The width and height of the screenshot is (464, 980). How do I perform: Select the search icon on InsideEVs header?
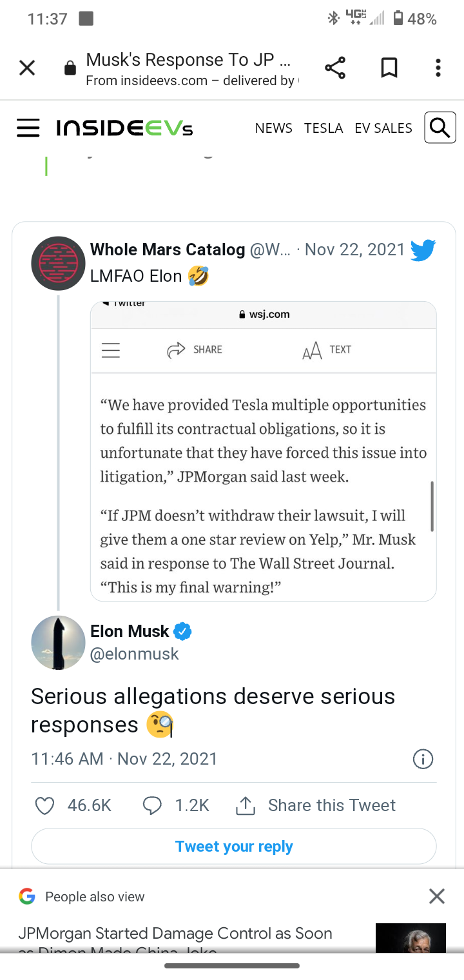tap(440, 127)
